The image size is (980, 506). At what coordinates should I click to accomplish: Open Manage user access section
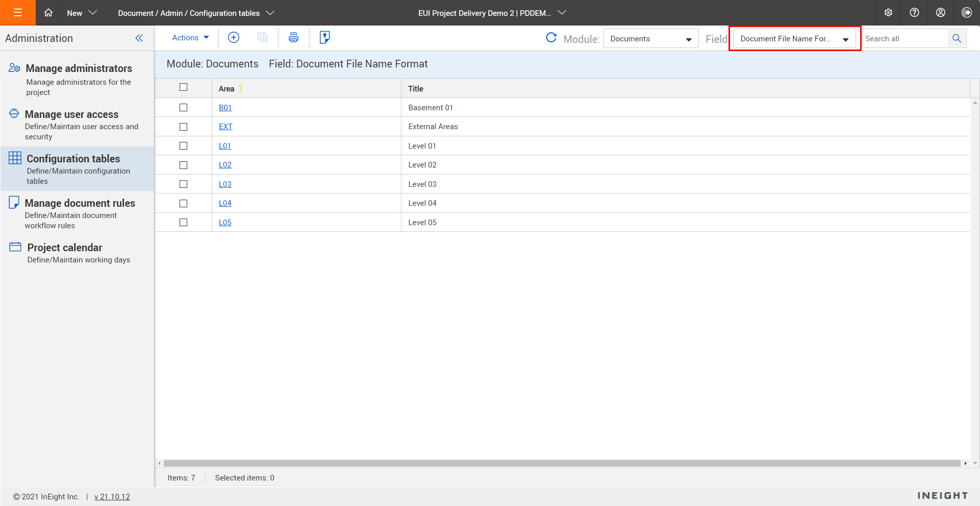(x=77, y=125)
